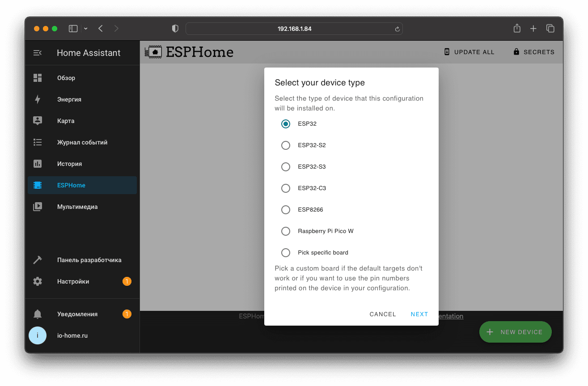
Task: Open Карта map icon in sidebar
Action: [x=38, y=121]
